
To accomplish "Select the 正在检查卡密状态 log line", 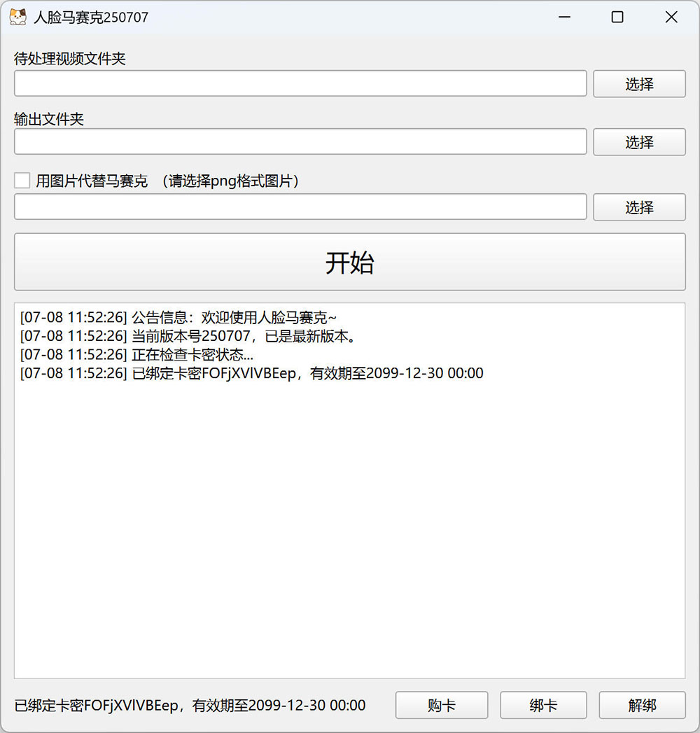I will coord(137,355).
